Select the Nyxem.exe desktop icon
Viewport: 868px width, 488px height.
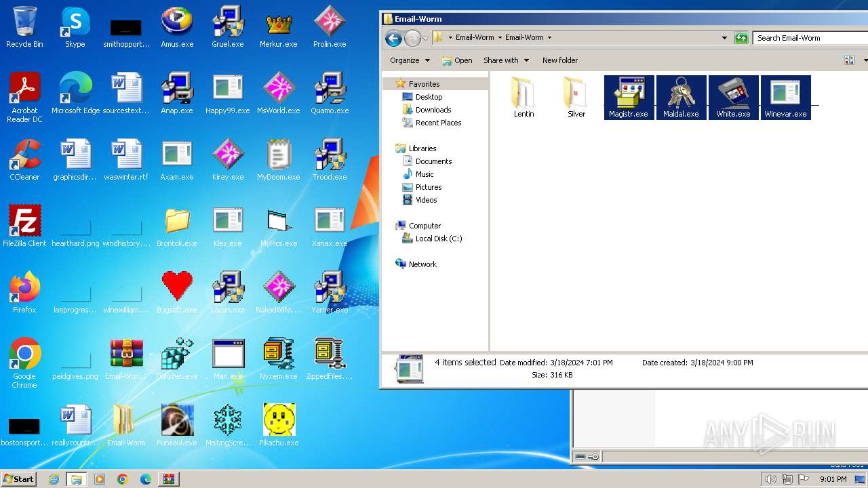point(279,359)
